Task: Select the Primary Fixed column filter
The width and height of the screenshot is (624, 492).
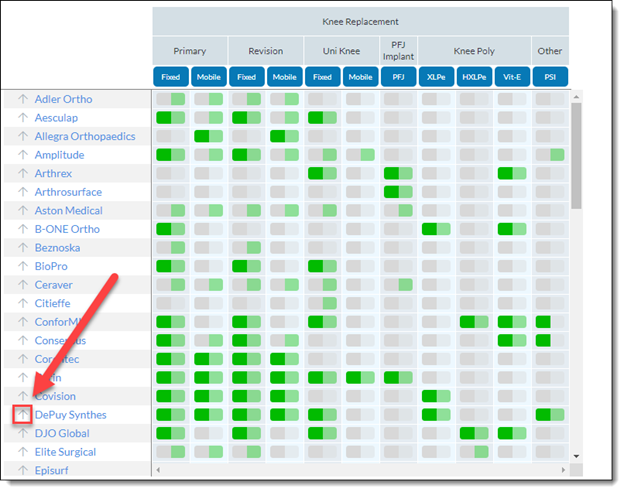Action: pyautogui.click(x=171, y=77)
